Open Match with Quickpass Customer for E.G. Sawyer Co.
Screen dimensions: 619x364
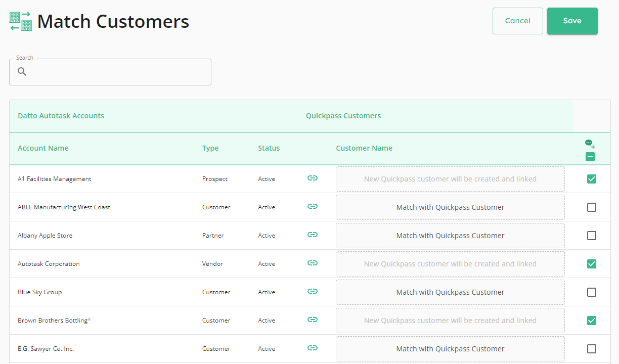pyautogui.click(x=450, y=349)
